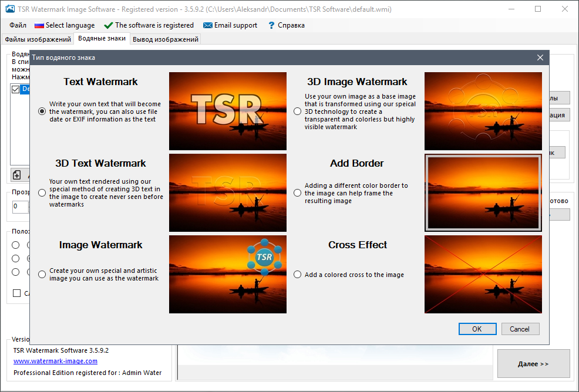The height and width of the screenshot is (392, 579).
Task: Click the Add Border preview thumbnail
Action: (483, 192)
